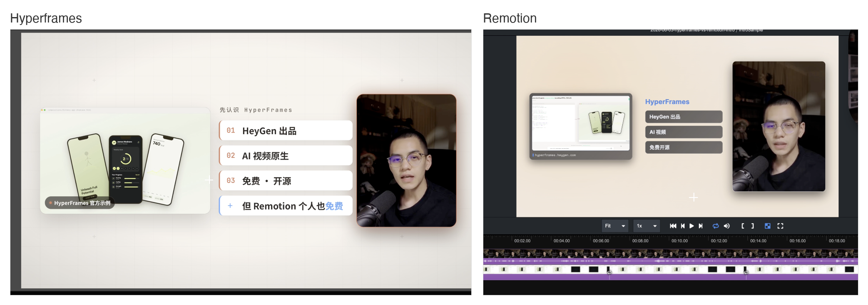Select the '01 HeyGen 出品' list card

pos(286,130)
